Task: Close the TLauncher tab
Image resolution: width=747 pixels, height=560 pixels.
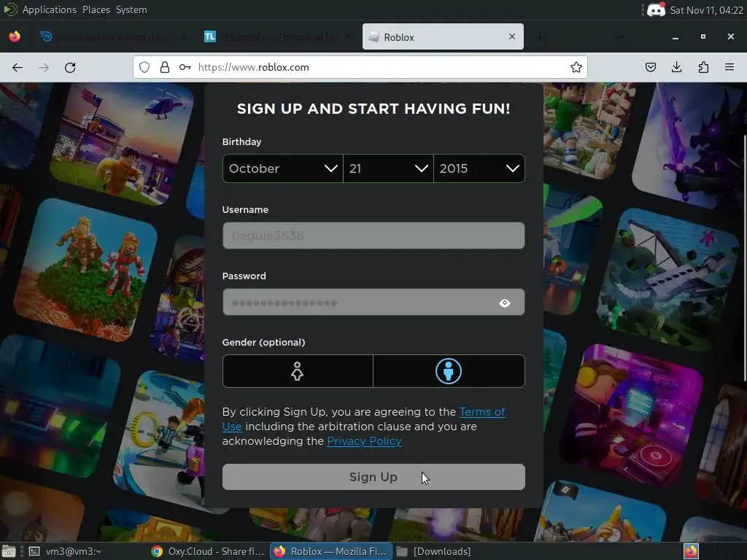Action: pyautogui.click(x=347, y=36)
